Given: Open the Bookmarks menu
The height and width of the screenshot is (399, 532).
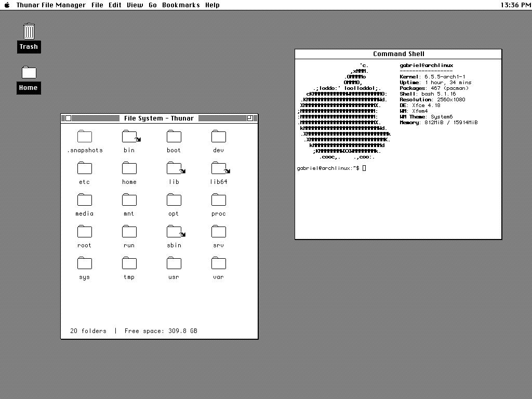Looking at the screenshot, I should (x=181, y=5).
